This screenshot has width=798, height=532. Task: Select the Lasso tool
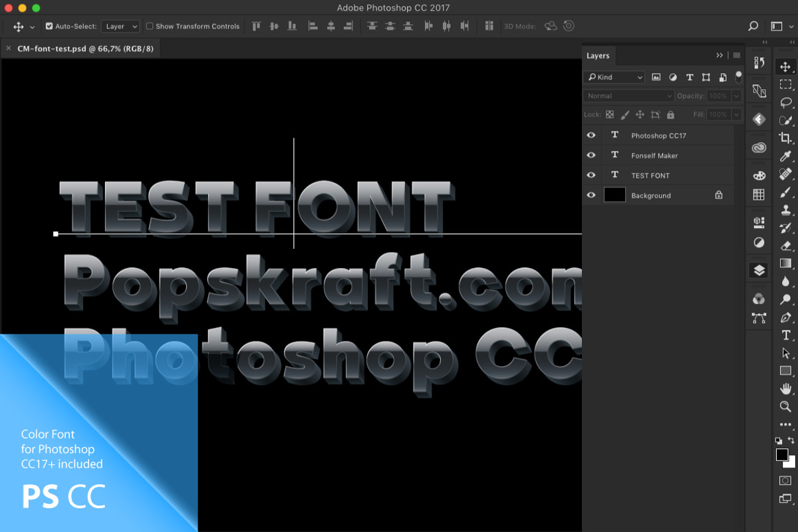[785, 102]
